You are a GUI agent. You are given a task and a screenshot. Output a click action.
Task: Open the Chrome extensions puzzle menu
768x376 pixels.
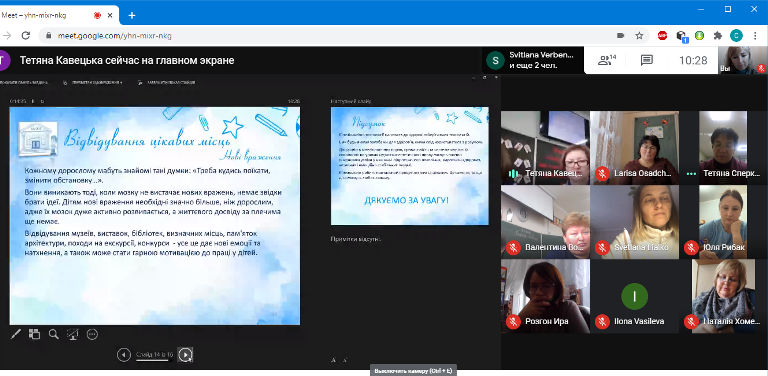pyautogui.click(x=718, y=35)
